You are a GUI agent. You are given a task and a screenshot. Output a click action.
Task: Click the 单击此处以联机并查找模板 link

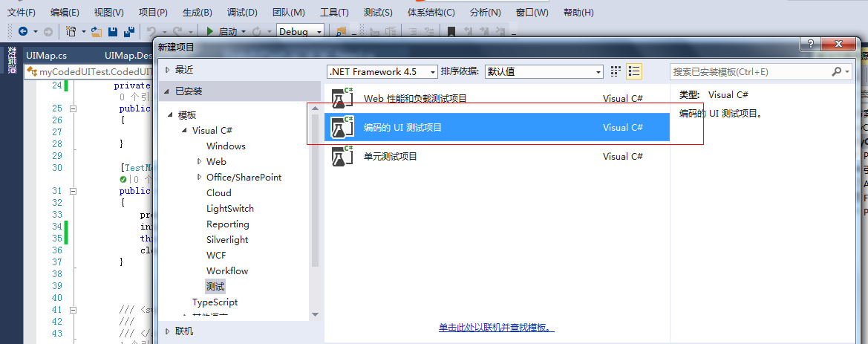(497, 328)
